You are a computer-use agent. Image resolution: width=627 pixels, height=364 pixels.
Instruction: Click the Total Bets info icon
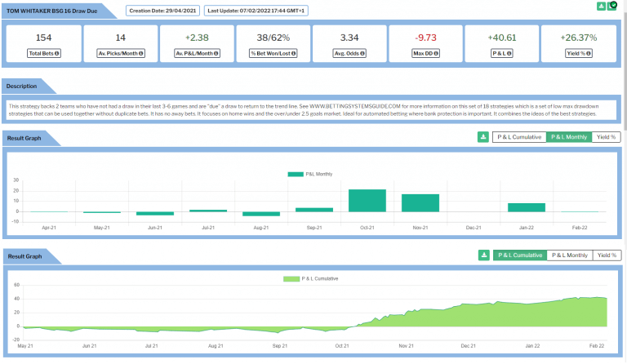click(x=57, y=54)
